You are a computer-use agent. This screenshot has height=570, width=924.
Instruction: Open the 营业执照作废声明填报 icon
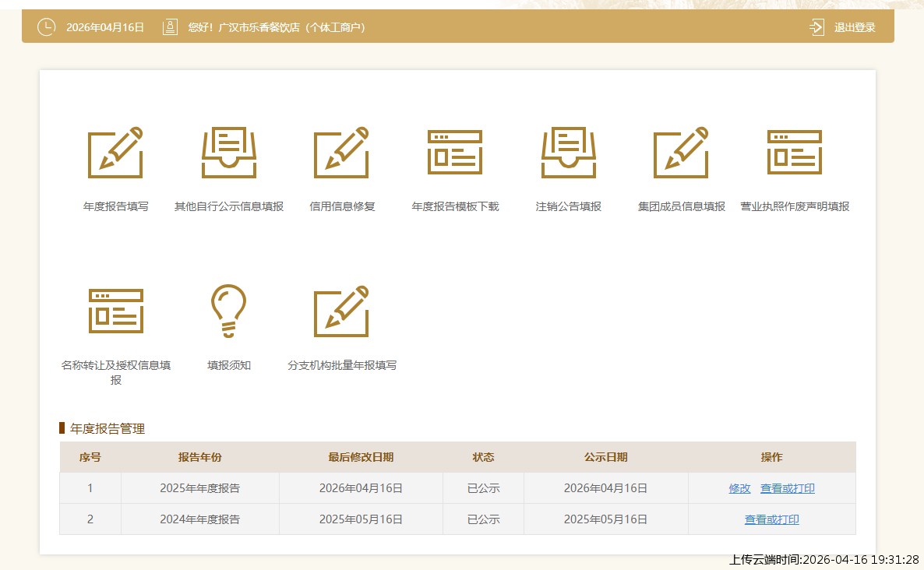[x=795, y=153]
